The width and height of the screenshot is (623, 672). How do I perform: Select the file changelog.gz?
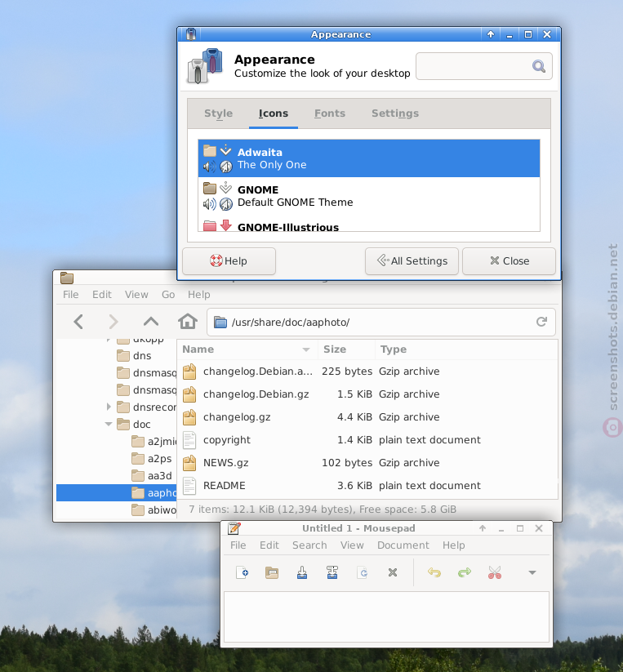(x=237, y=417)
